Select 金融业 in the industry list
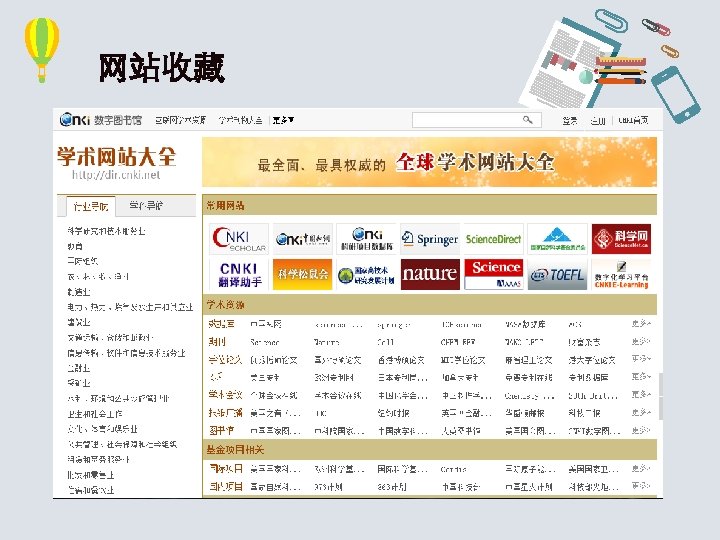Image resolution: width=720 pixels, height=540 pixels. pyautogui.click(x=79, y=368)
